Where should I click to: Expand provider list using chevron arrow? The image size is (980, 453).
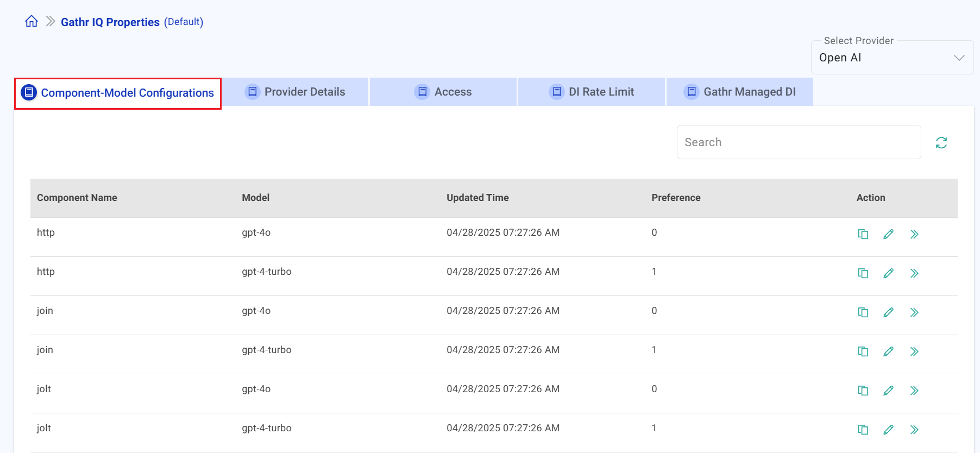(959, 58)
